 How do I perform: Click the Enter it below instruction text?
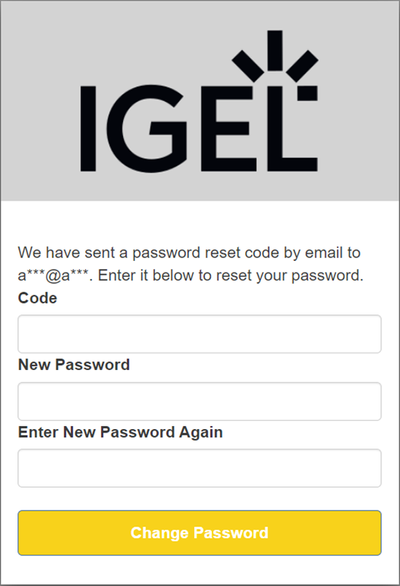click(x=231, y=276)
